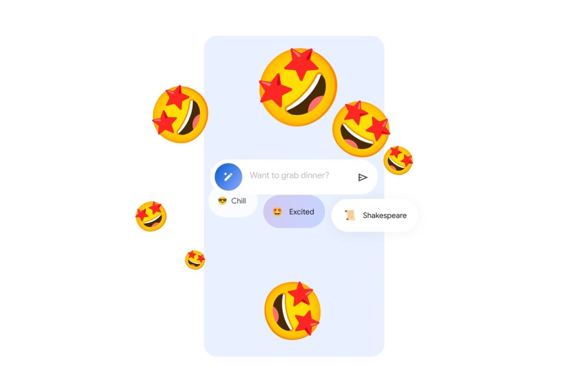Tap the small star-struck emoji beside the send arrow
588x392 pixels.
pos(398,160)
